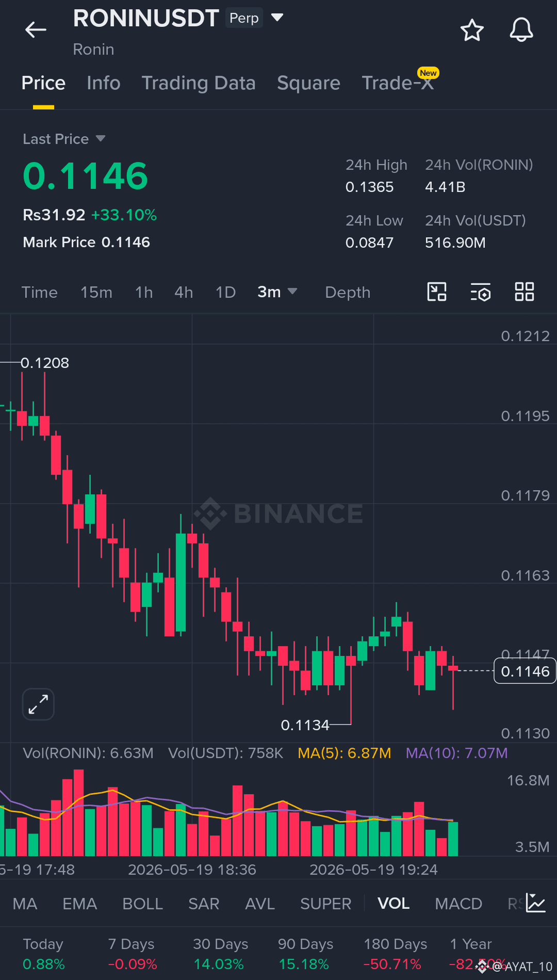Screen dimensions: 557x980
Task: Tap the 0.1134 low marker on chart
Action: tap(305, 725)
